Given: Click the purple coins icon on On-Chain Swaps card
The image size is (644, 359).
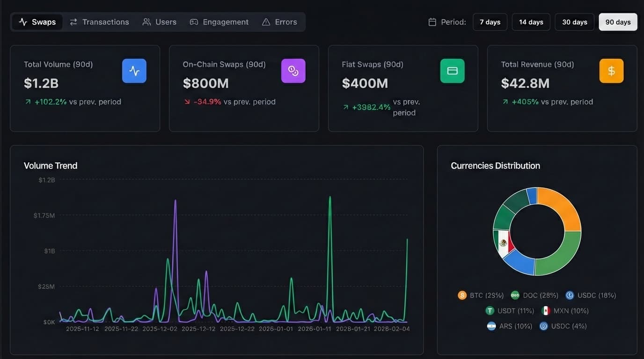Looking at the screenshot, I should 293,71.
